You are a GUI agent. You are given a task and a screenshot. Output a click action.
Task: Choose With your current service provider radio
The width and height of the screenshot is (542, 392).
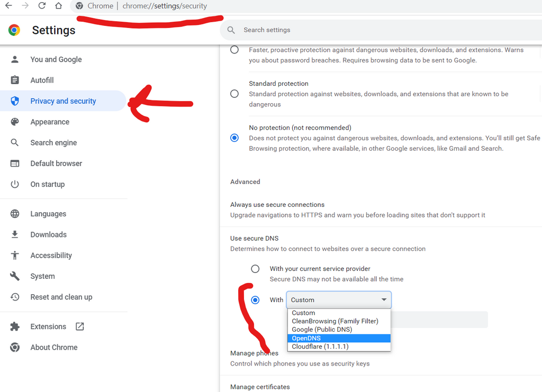[x=255, y=269]
